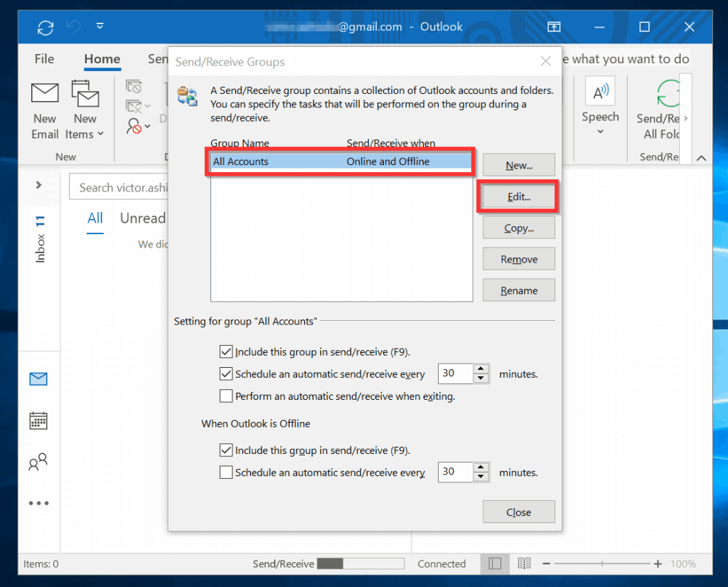Screen dimensions: 728x587
Task: Click the Copy... group button
Action: point(518,228)
